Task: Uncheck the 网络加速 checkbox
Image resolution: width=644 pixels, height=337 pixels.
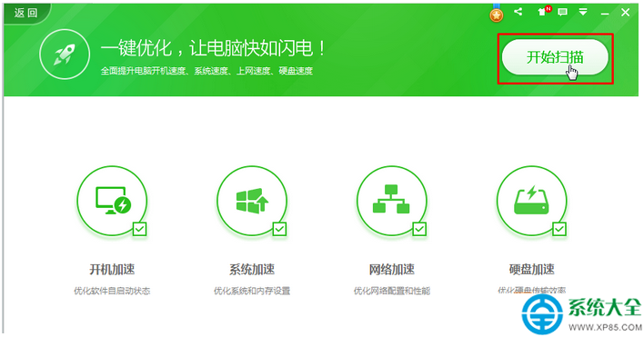Action: (x=419, y=229)
